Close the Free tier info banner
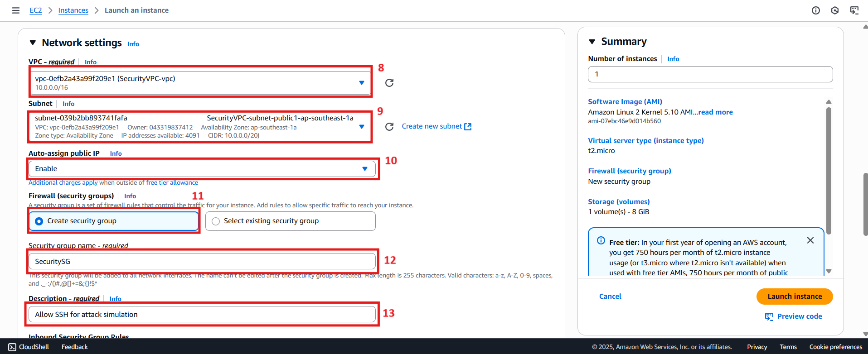 (810, 240)
